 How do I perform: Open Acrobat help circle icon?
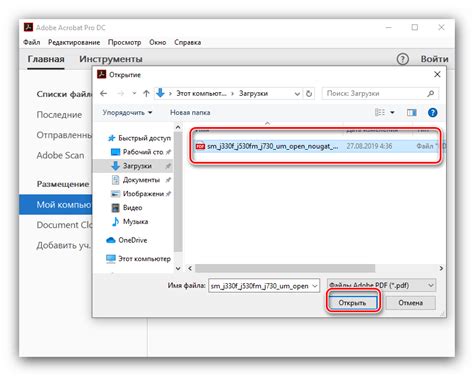pyautogui.click(x=403, y=59)
